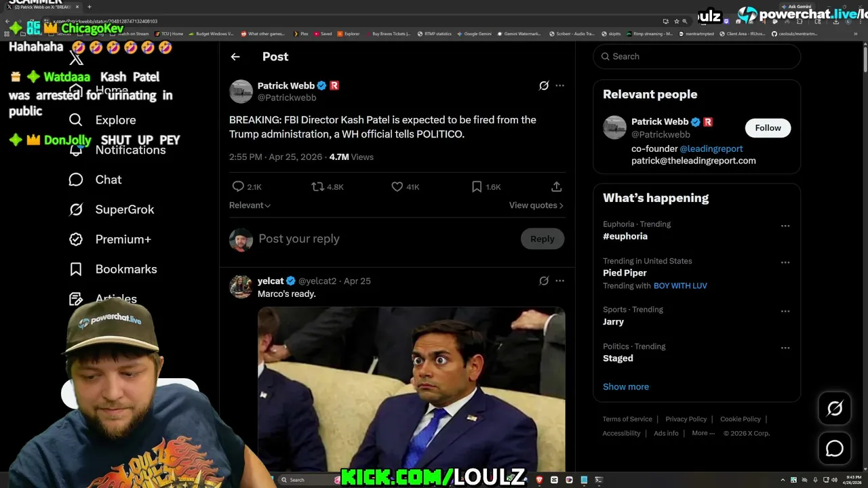Open more options for Pied Piper trend
Image resolution: width=868 pixels, height=488 pixels.
pyautogui.click(x=785, y=262)
